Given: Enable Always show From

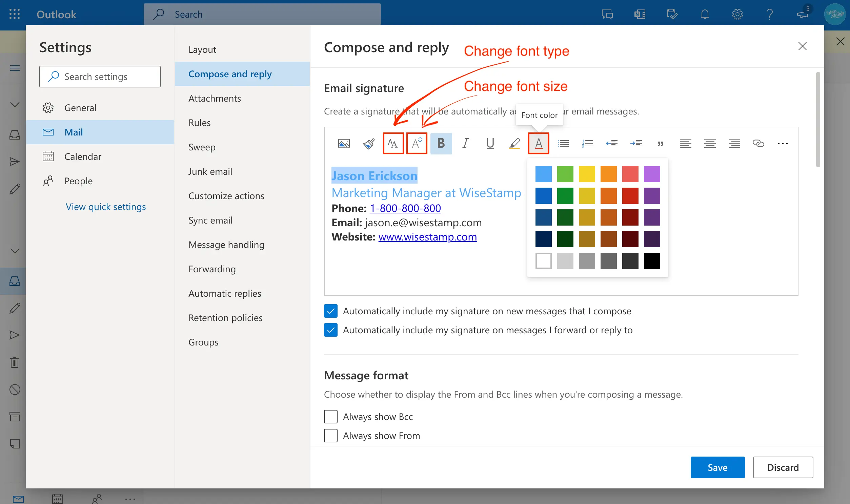Looking at the screenshot, I should tap(330, 435).
